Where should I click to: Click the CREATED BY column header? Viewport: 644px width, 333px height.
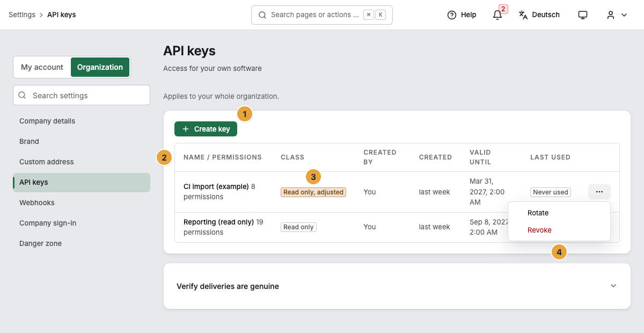[x=380, y=157]
